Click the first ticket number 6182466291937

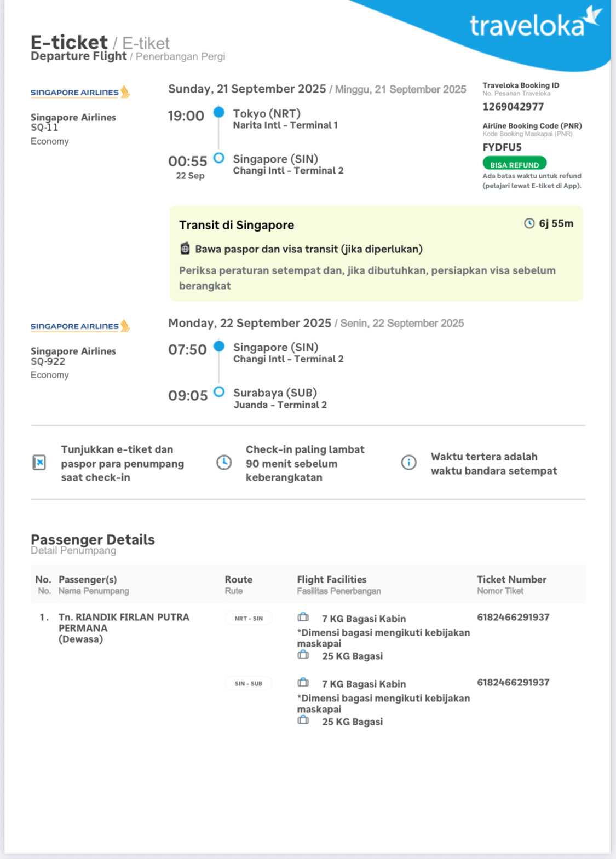[513, 618]
